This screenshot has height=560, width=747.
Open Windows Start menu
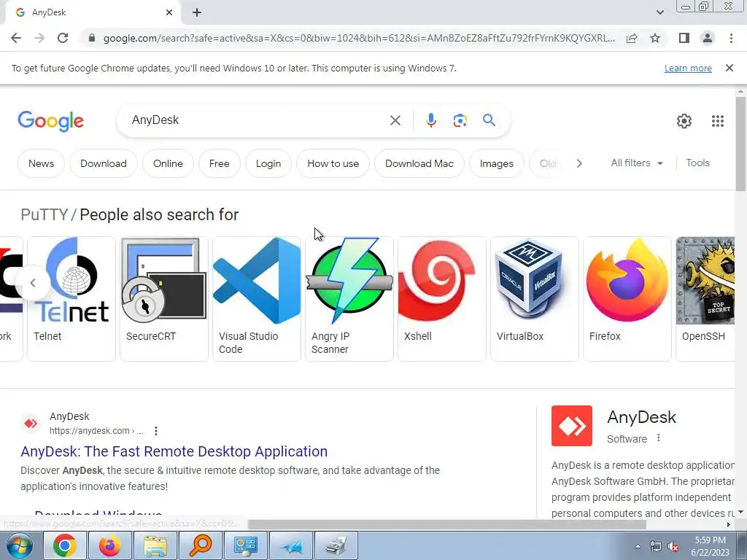(x=20, y=545)
